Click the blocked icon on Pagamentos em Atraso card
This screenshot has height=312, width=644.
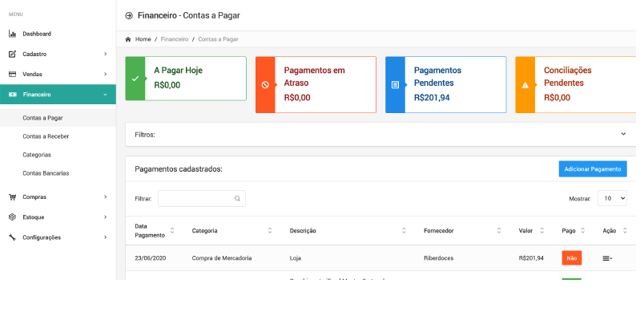[265, 85]
